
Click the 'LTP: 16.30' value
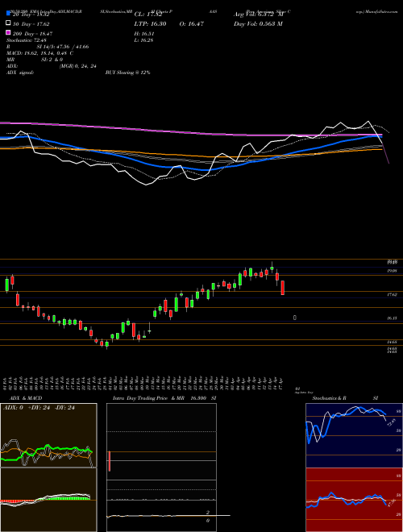point(150,23)
